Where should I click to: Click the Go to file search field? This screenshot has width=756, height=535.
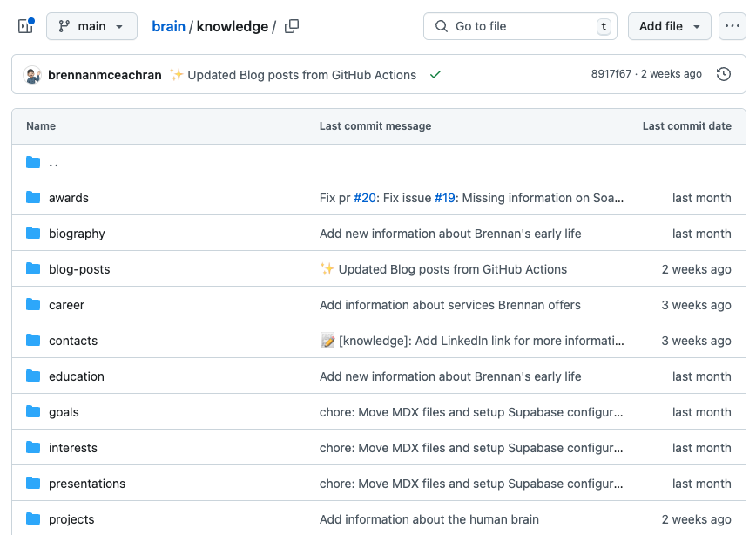click(520, 26)
